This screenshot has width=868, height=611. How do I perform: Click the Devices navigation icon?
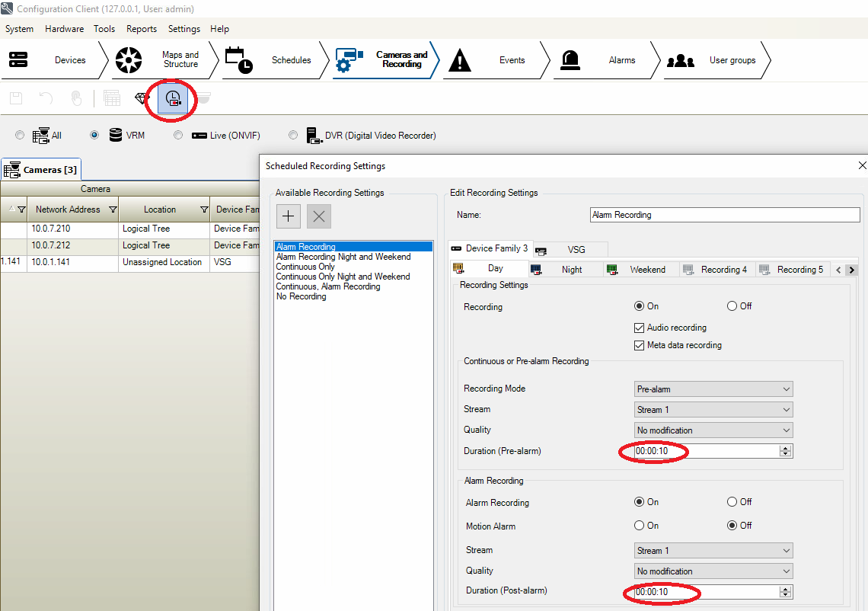(18, 60)
